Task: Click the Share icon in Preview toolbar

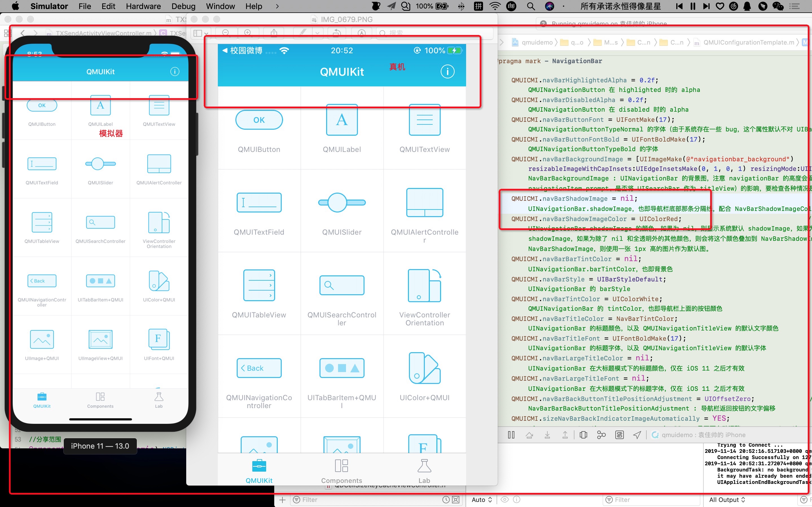Action: click(274, 32)
